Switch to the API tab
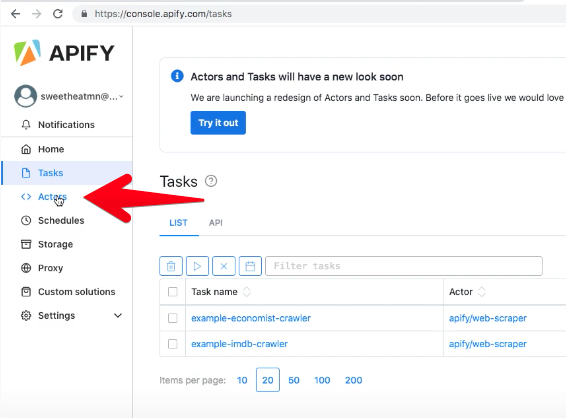Screen dimensions: 566x418 coord(215,223)
